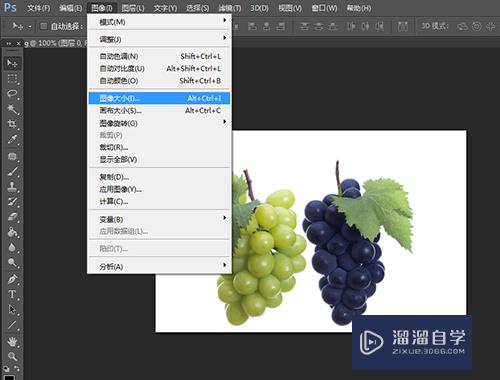Select the Eraser tool
This screenshot has width=500, height=380.
click(x=12, y=217)
